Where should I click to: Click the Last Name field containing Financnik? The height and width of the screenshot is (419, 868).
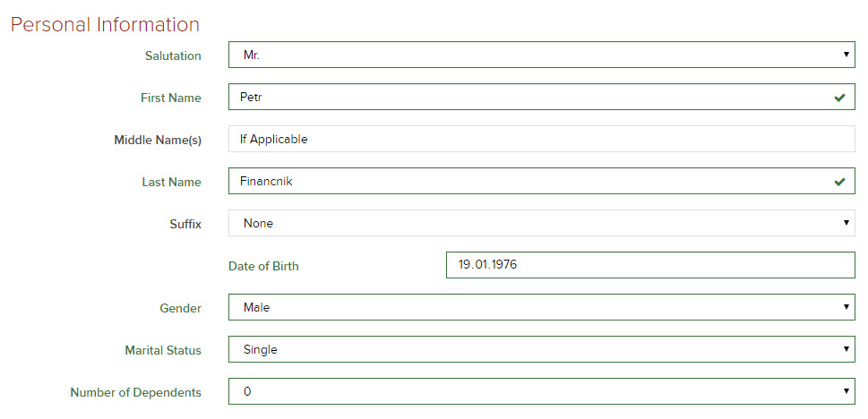pyautogui.click(x=529, y=182)
